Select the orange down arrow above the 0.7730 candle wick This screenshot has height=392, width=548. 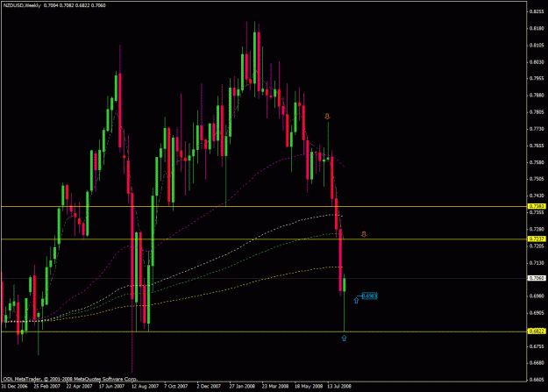[x=327, y=116]
